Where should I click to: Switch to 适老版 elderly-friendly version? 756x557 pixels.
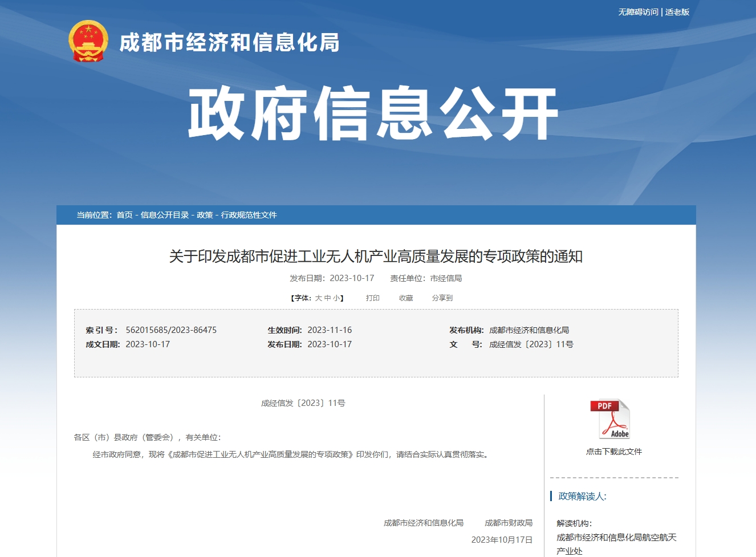[677, 12]
